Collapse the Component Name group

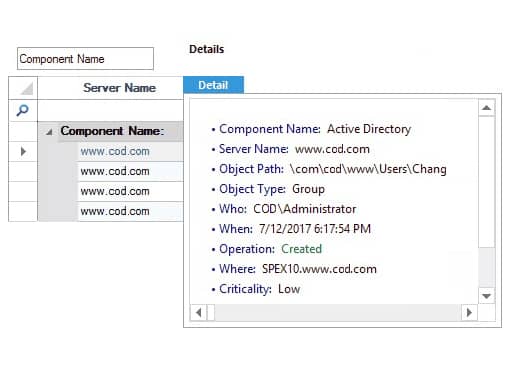(x=49, y=132)
